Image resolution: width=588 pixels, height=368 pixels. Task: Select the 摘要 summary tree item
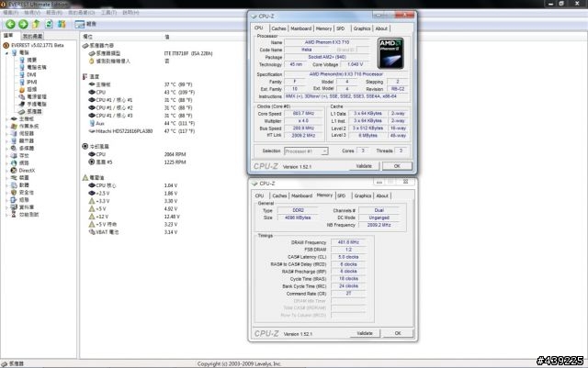tap(32, 60)
